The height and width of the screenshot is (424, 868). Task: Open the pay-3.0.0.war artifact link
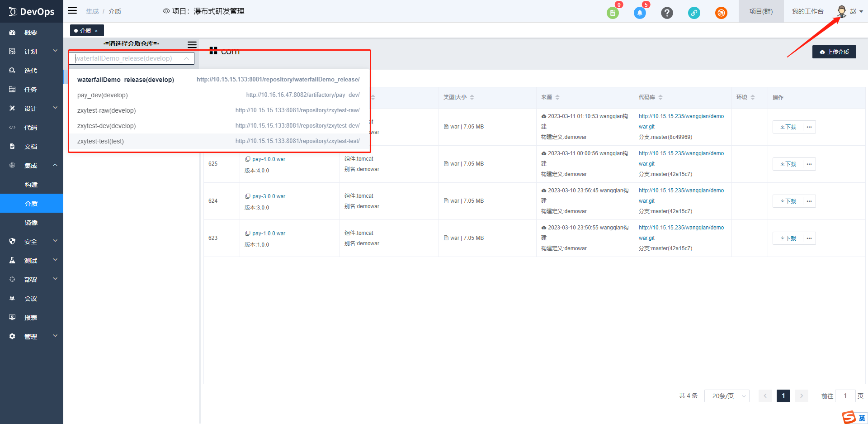(269, 196)
